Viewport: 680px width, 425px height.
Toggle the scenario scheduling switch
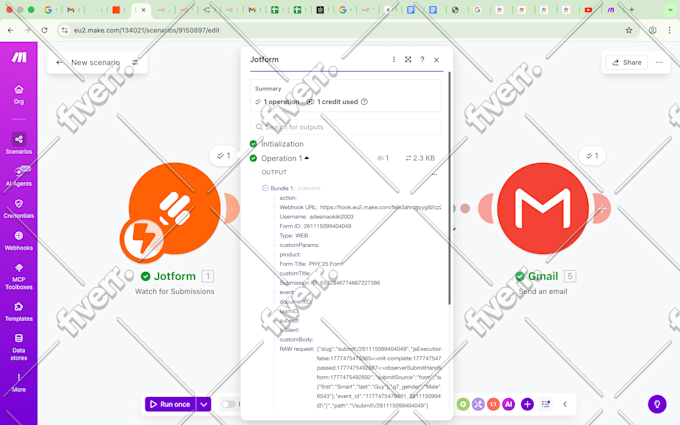[x=229, y=404]
